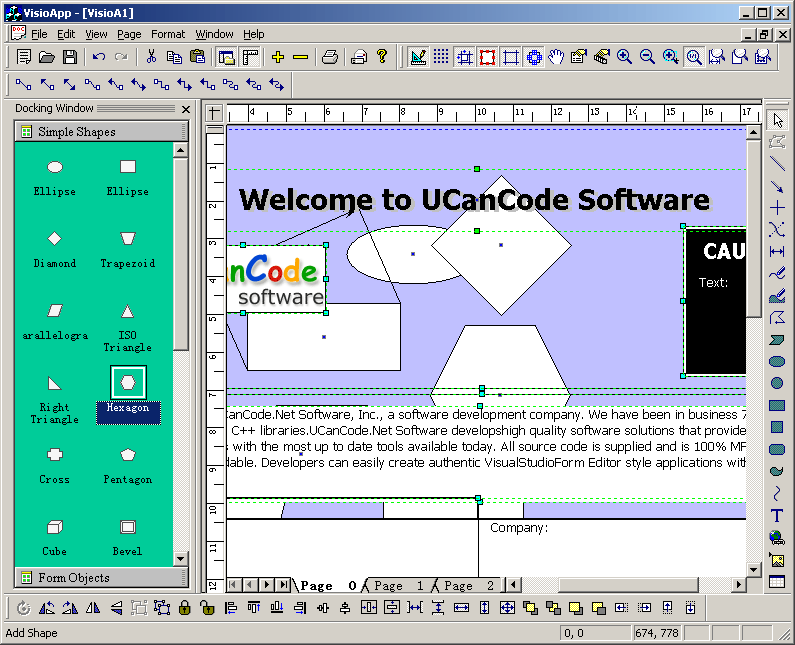Open a file with the folder icon
The height and width of the screenshot is (645, 795).
tap(47, 57)
